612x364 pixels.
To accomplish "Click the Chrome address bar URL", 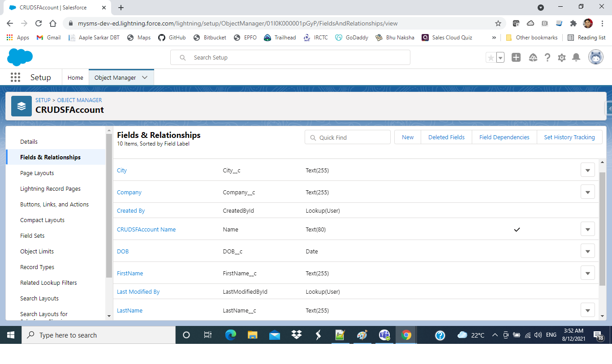I will [238, 23].
